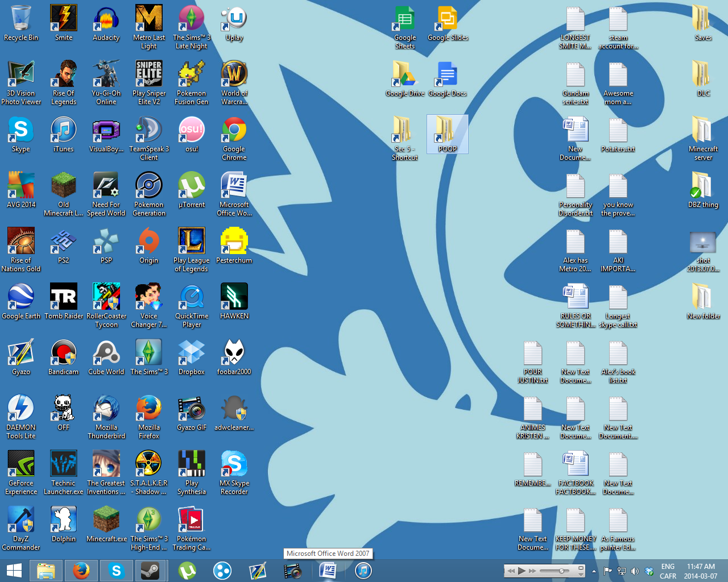728x582 pixels.
Task: Open the Tomb Raider shortcut
Action: (64, 302)
